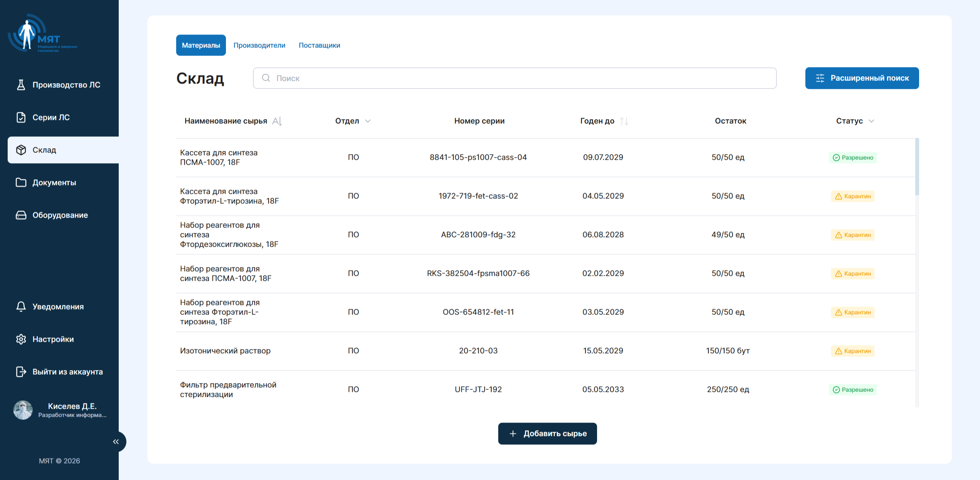Select the Изотонический раствор row name
Viewport: 980px width, 480px height.
coord(225,351)
